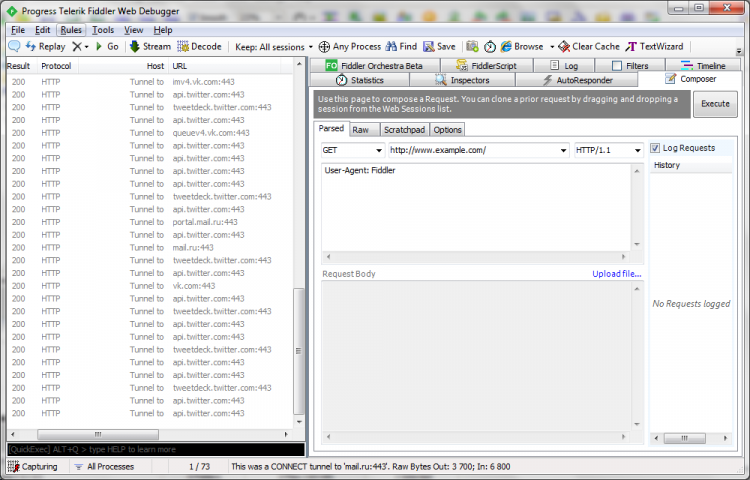The height and width of the screenshot is (480, 750).
Task: Switch to the Log tab
Action: (x=564, y=65)
